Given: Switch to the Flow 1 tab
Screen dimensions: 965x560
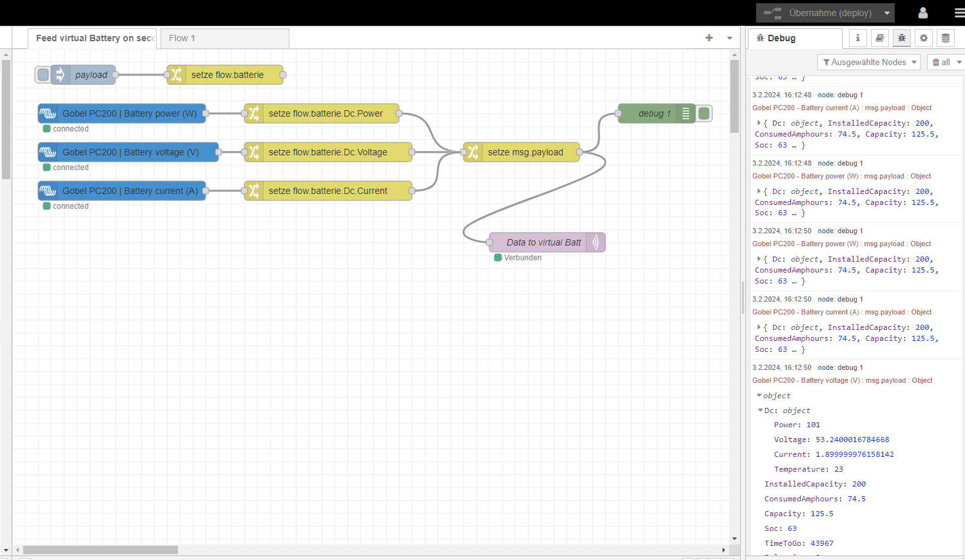Looking at the screenshot, I should pyautogui.click(x=224, y=38).
